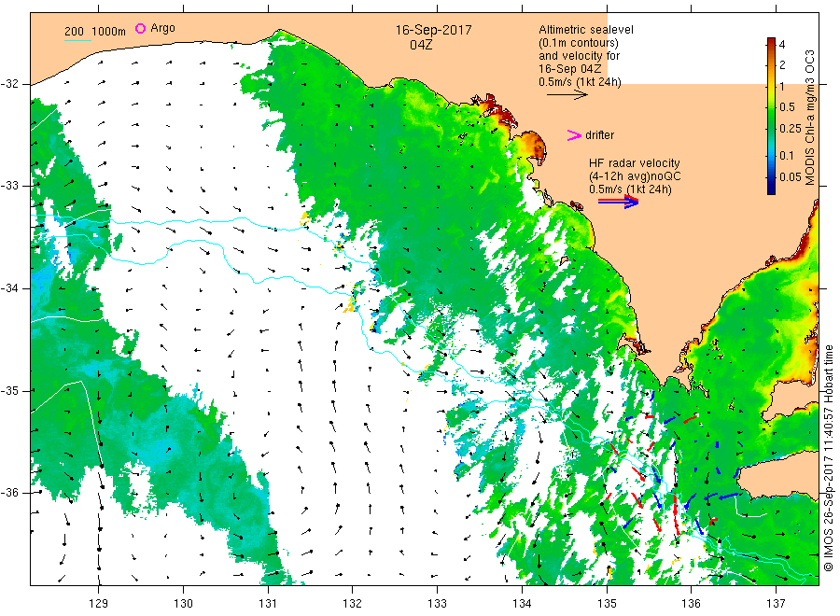Click the 'HF radar velocity' legend heading
Image resolution: width=840 pixels, height=616 pixels.
(x=635, y=162)
